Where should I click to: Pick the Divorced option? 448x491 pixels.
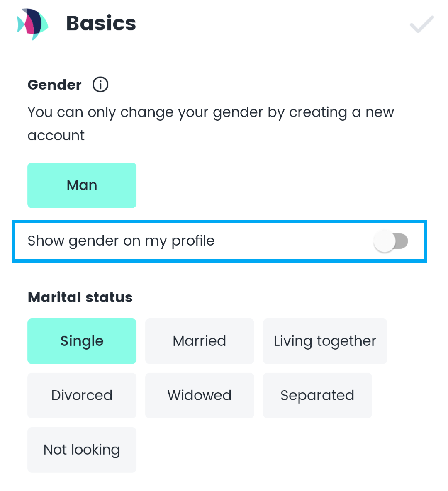[x=82, y=396]
